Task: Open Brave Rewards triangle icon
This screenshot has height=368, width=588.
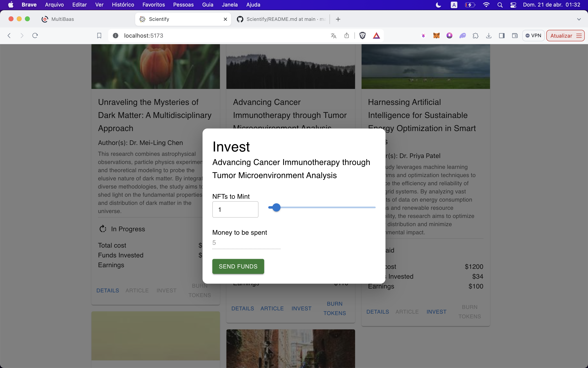Action: [x=376, y=36]
